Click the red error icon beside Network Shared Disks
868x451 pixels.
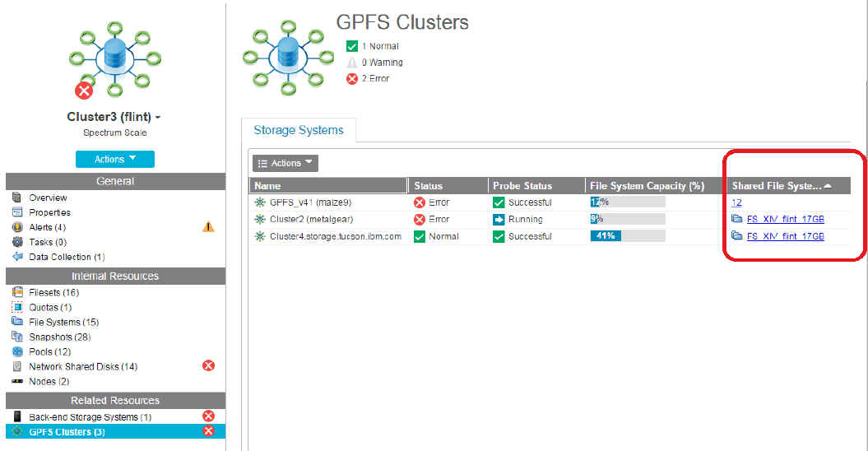pyautogui.click(x=208, y=365)
